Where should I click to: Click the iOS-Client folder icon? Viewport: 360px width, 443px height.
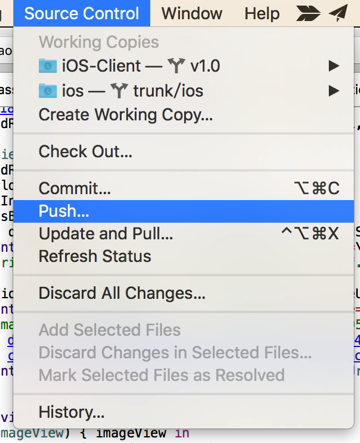point(48,66)
